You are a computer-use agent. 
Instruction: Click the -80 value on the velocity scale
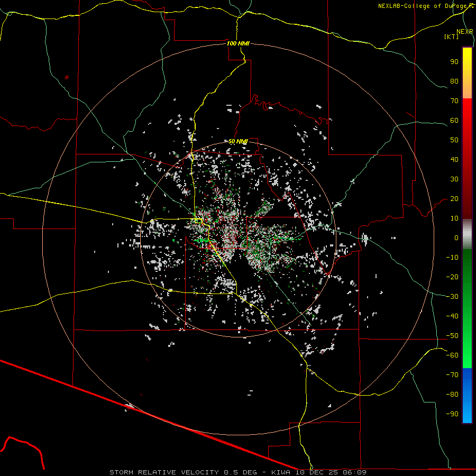click(x=452, y=395)
